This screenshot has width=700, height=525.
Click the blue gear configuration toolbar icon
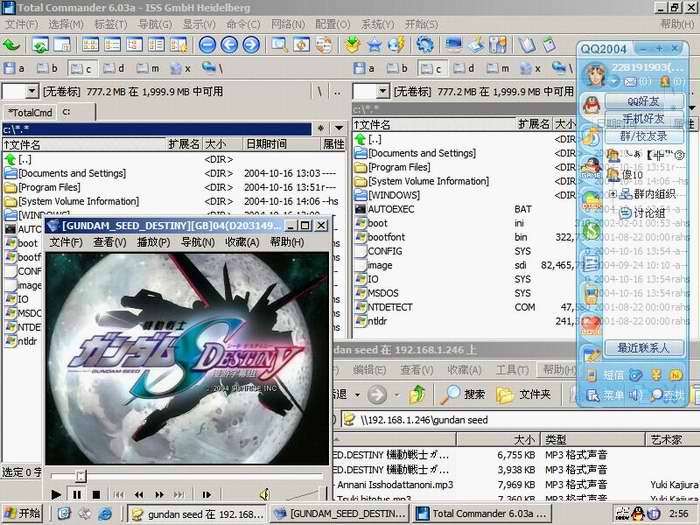point(425,44)
